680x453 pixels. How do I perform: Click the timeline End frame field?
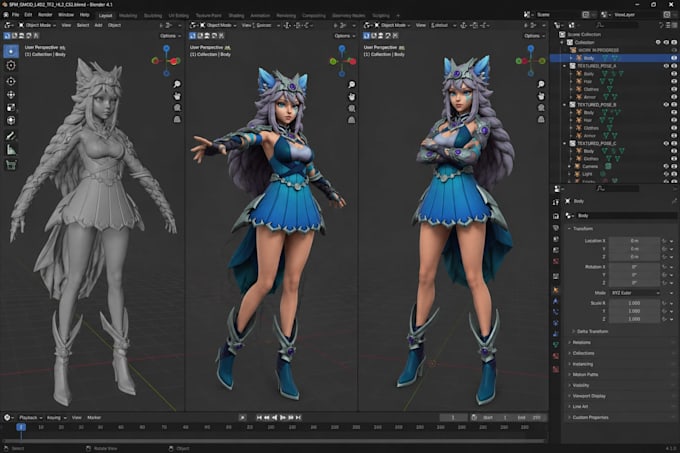click(530, 417)
